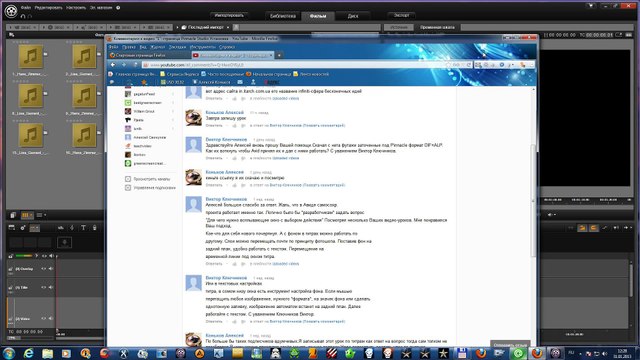Viewport: 640px width, 360px height.
Task: Click the timeline snapshot camera tool icon
Action: (23, 228)
